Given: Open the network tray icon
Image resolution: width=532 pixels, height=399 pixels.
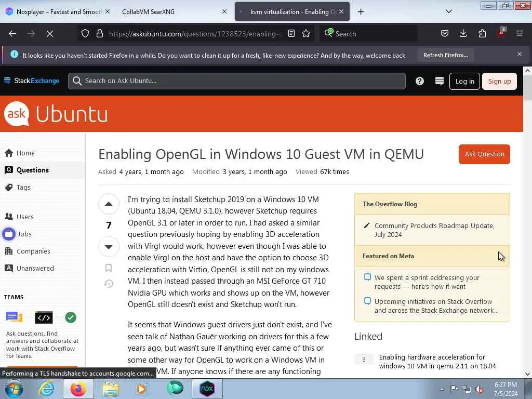Looking at the screenshot, I should 467,390.
